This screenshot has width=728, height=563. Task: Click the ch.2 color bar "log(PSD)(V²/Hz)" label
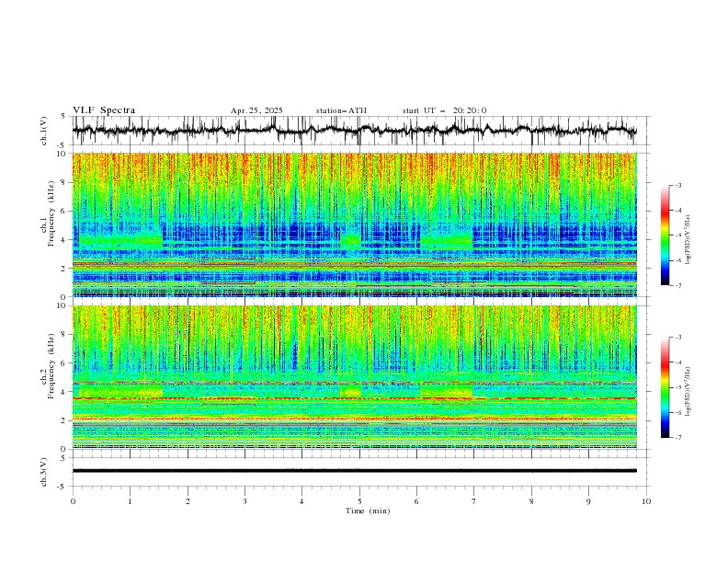(688, 391)
